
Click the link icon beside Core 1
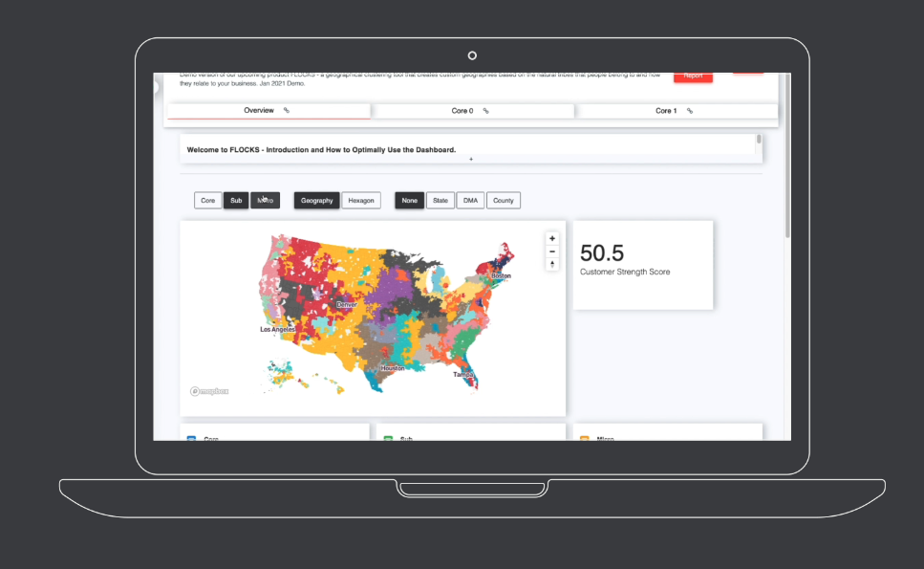689,111
